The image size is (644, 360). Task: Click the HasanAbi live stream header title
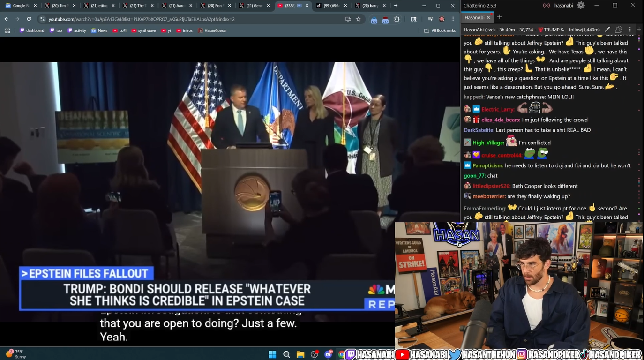pos(514,30)
